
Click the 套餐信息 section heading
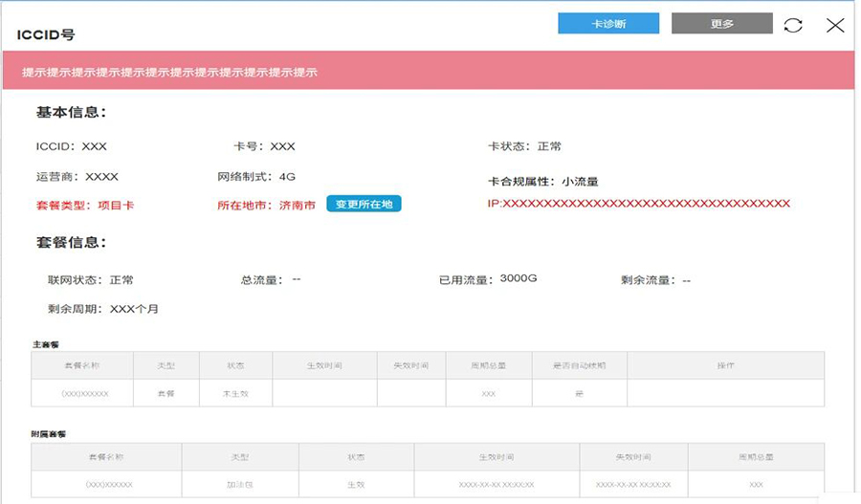pyautogui.click(x=71, y=242)
